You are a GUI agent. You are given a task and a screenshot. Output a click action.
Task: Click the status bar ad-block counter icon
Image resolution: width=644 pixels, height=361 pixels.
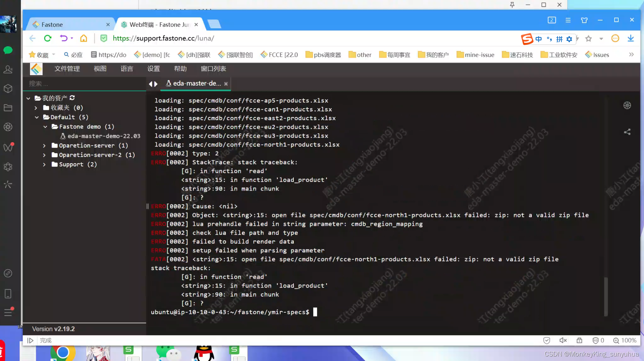(598, 340)
